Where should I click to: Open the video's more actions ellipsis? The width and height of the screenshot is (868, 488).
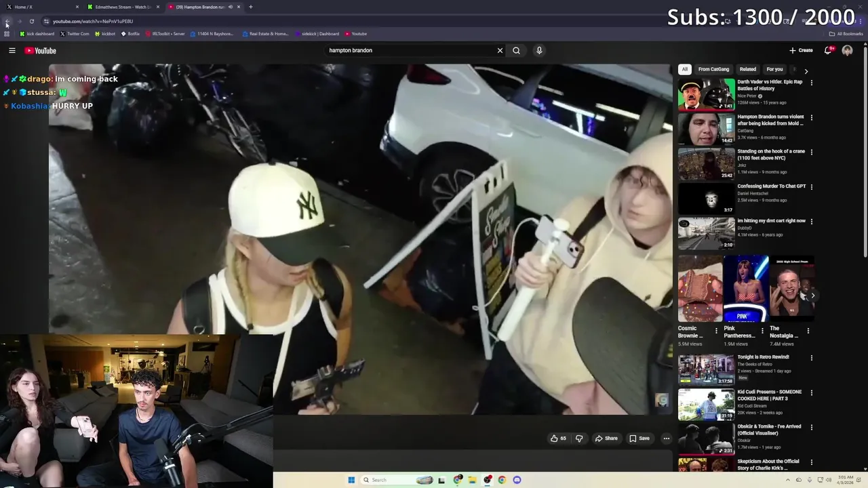tap(666, 439)
